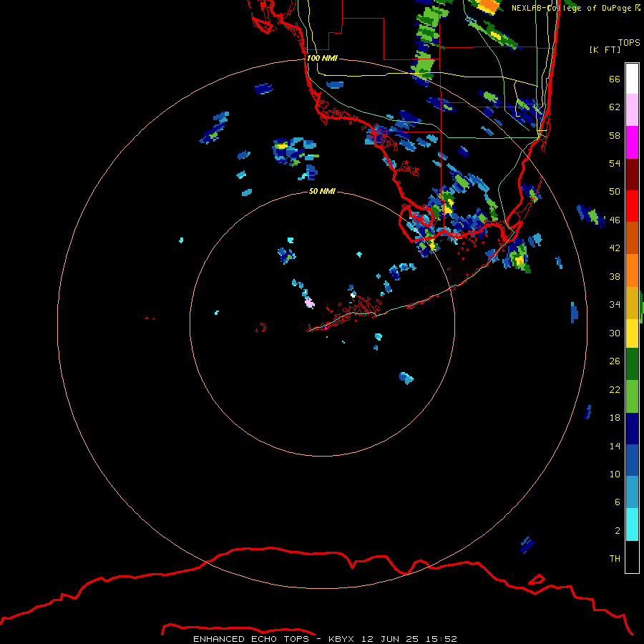Image resolution: width=644 pixels, height=644 pixels.
Task: Click the '62' legend value
Action: tap(615, 107)
